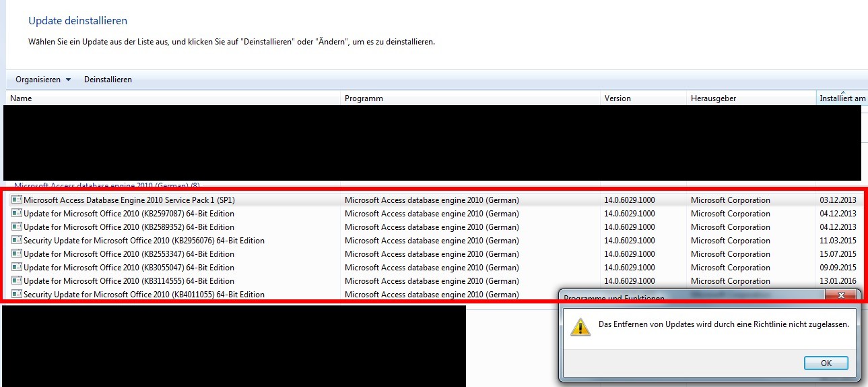Click icon beside KB4011055 security update

(17, 295)
